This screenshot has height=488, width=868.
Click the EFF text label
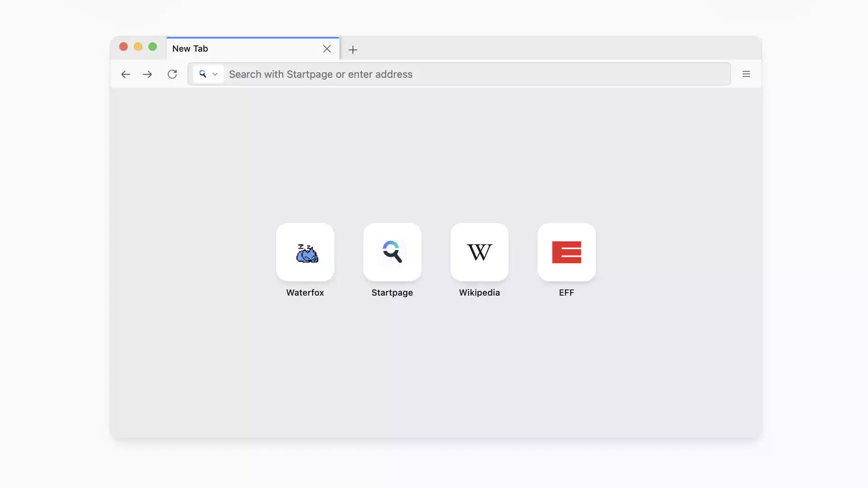566,293
